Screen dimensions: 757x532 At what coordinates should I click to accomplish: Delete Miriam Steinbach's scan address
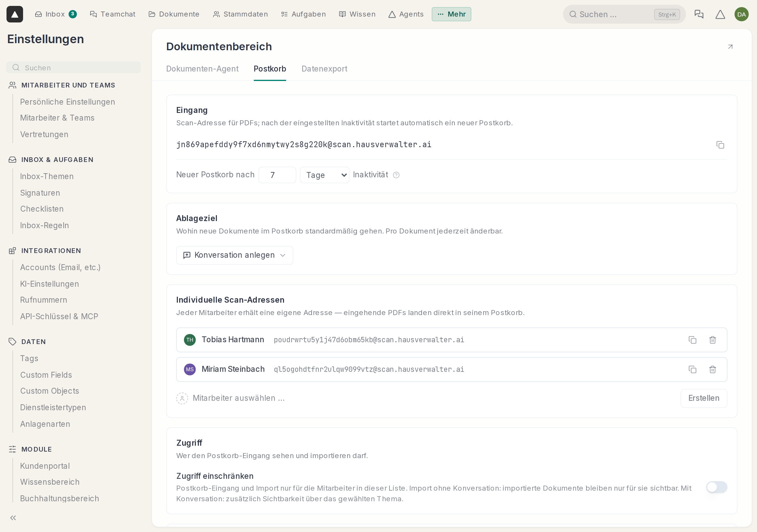(x=712, y=369)
